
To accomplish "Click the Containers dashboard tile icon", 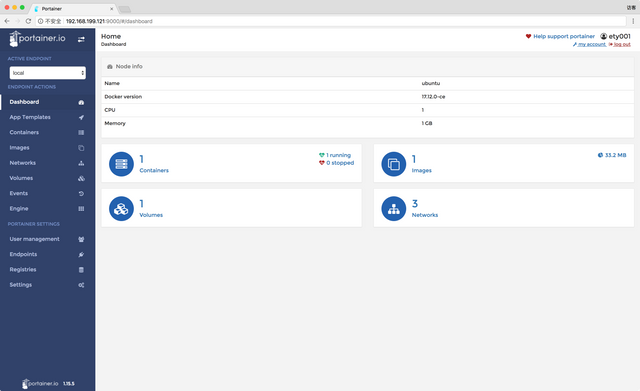I will click(121, 164).
